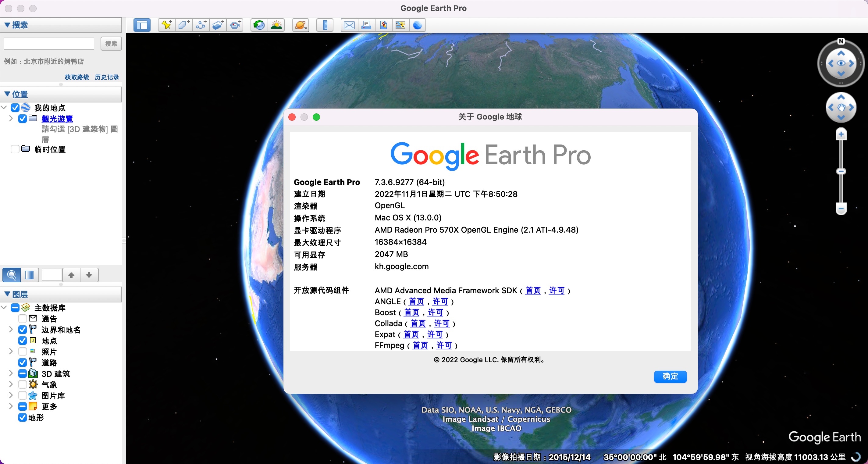Expand the 3D 建筑 layer tree item
868x464 pixels.
click(x=10, y=373)
